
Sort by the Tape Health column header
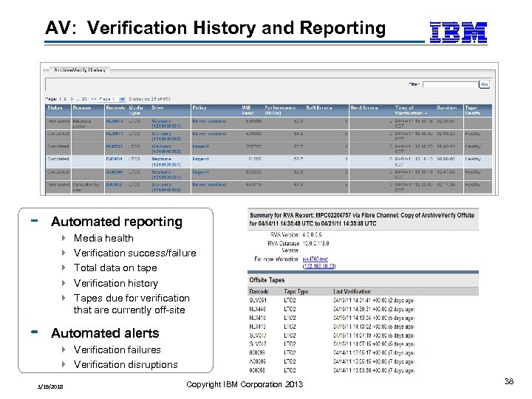[472, 110]
